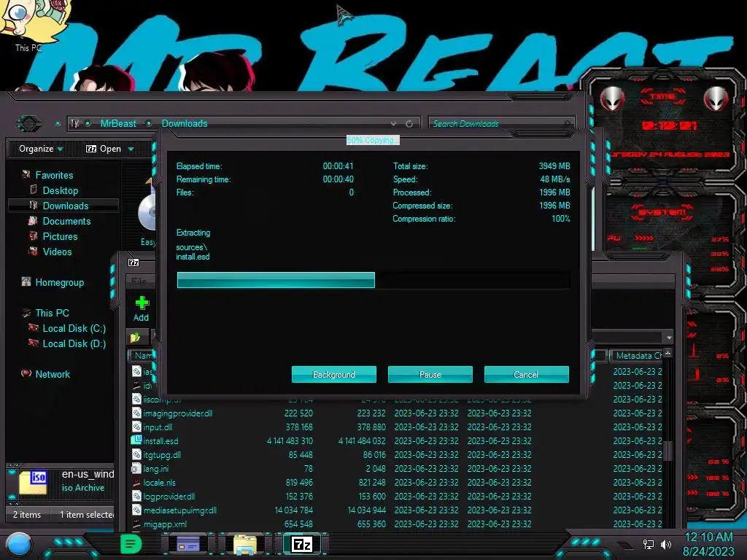Open the purple taskbar app icon
Viewport: 747px width, 560px height.
(x=188, y=544)
